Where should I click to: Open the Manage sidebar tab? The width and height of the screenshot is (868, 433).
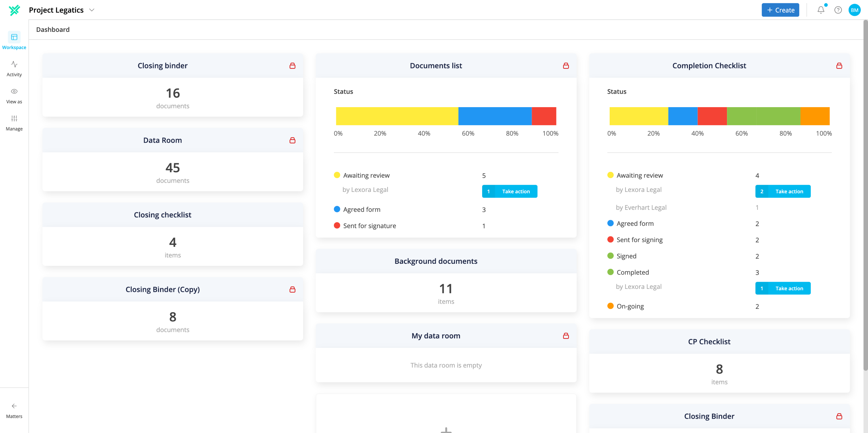pos(14,123)
